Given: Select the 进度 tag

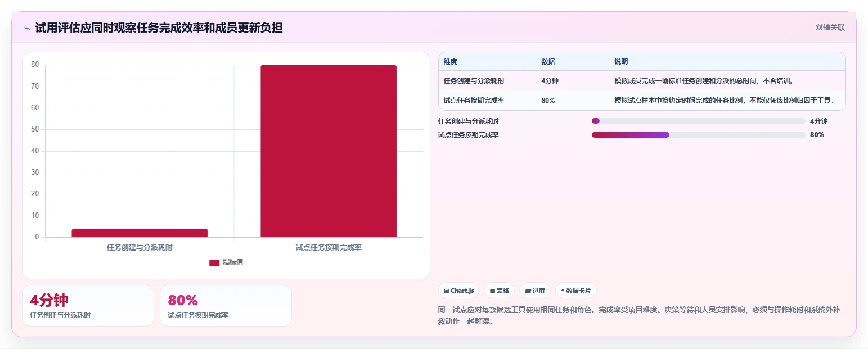Looking at the screenshot, I should tap(535, 291).
